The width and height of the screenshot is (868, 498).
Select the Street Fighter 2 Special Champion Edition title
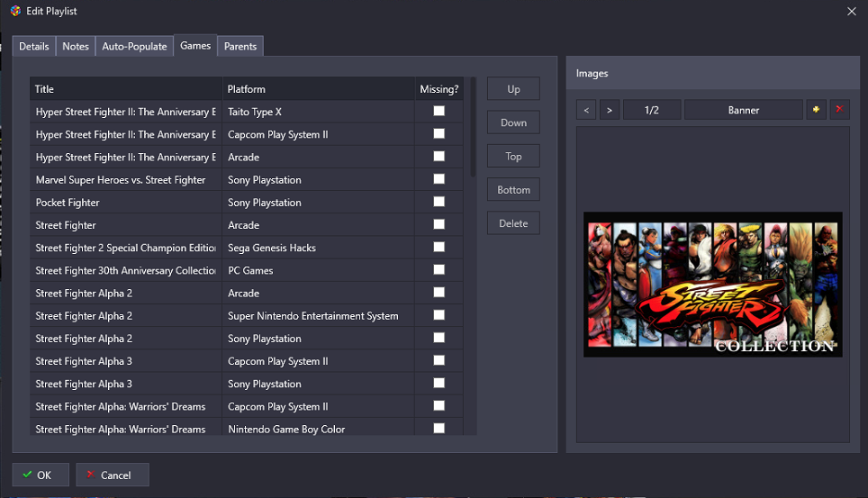[126, 248]
